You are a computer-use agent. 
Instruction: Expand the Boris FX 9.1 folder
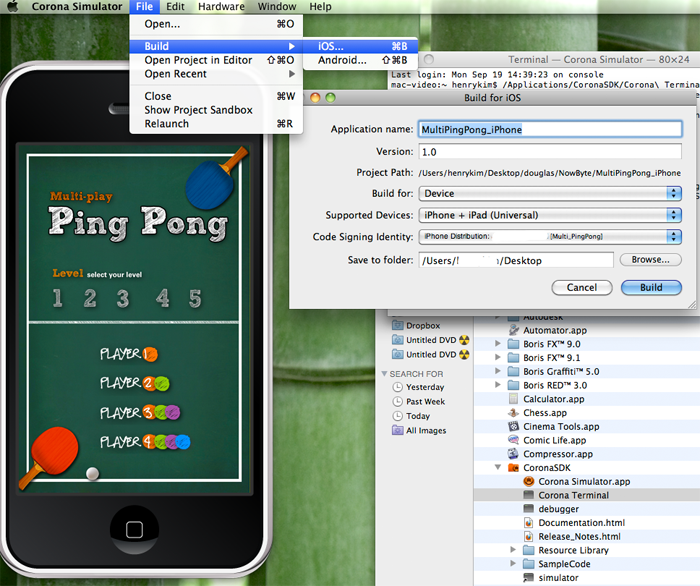(498, 357)
